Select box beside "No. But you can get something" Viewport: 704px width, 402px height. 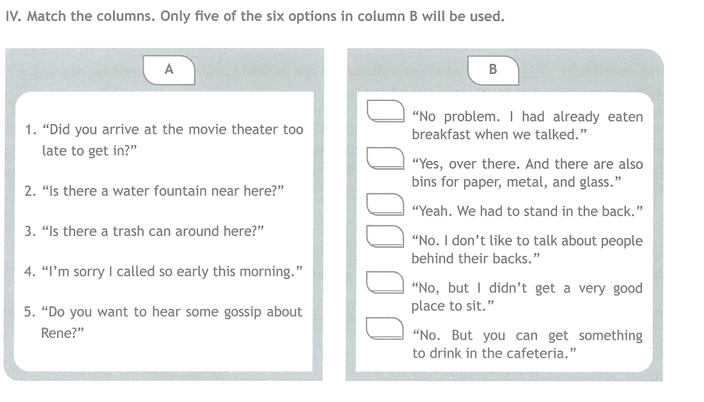pyautogui.click(x=385, y=329)
